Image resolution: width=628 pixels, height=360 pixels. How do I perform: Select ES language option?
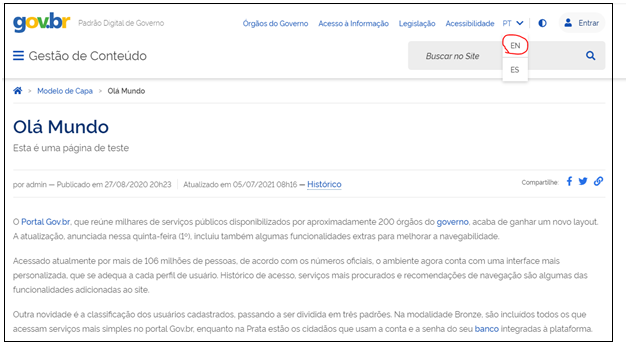[x=515, y=70]
